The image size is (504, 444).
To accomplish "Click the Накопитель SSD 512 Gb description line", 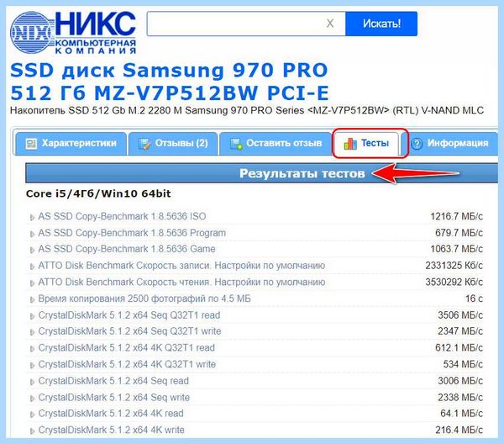I will (246, 111).
